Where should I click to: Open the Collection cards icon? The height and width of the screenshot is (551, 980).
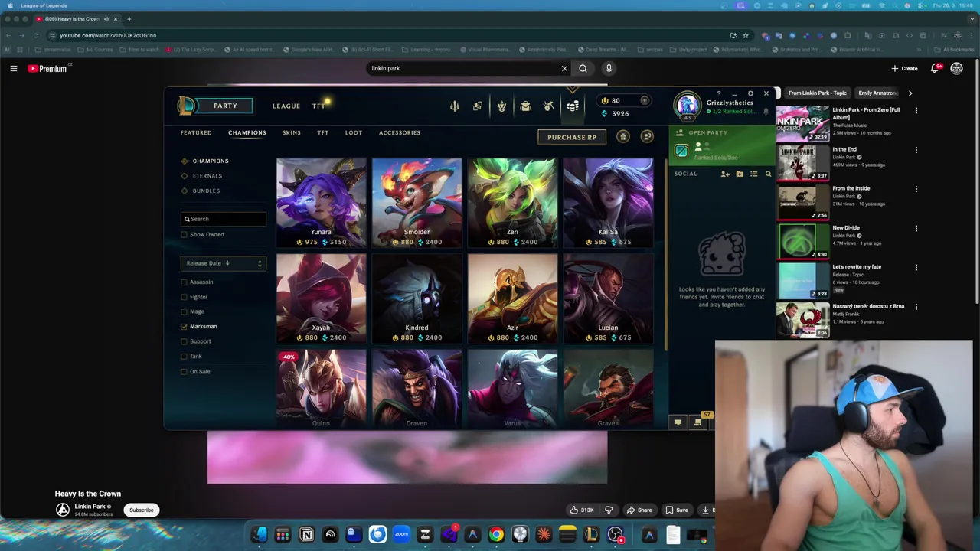pyautogui.click(x=478, y=106)
